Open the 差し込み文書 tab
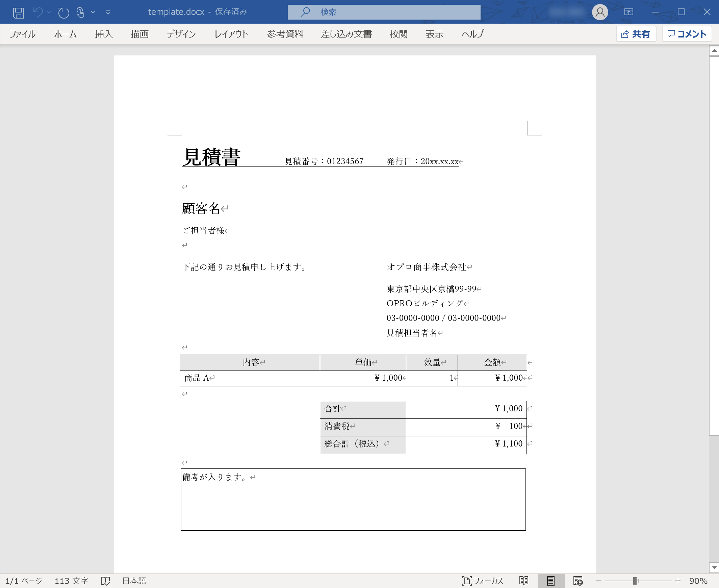The height and width of the screenshot is (588, 719). point(346,34)
